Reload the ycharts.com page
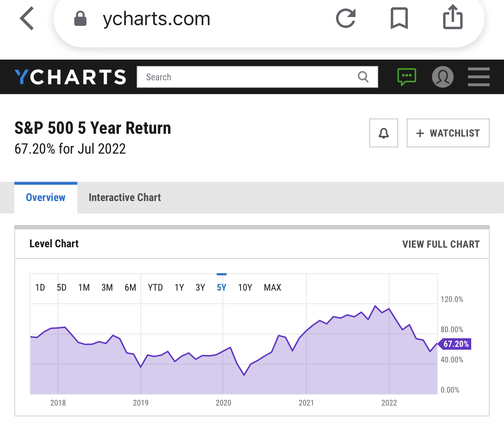The height and width of the screenshot is (426, 504). (x=346, y=19)
